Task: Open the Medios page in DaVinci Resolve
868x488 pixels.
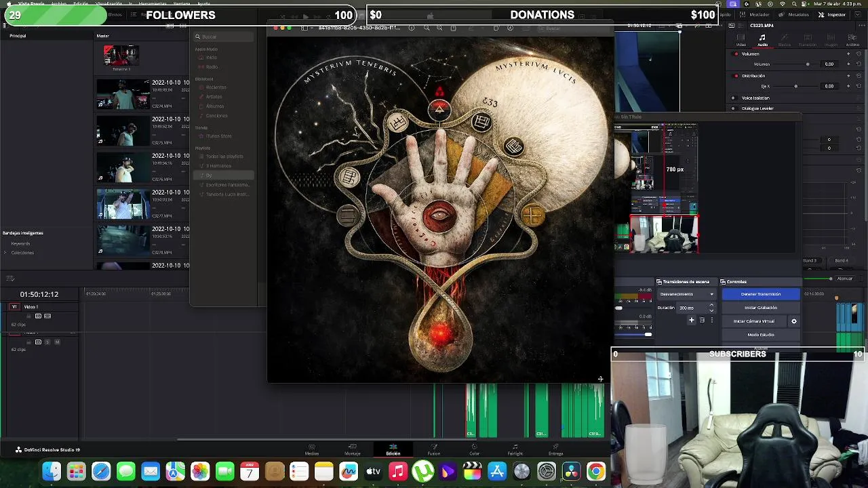Action: pyautogui.click(x=312, y=450)
